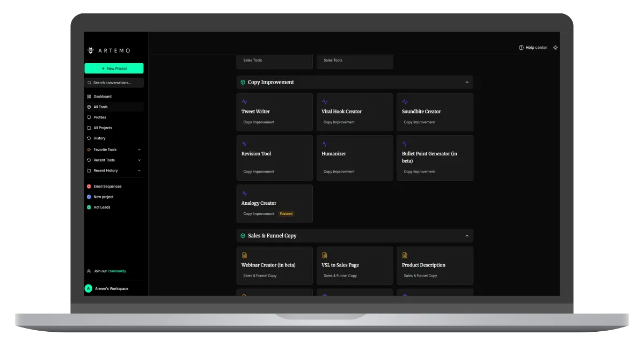The height and width of the screenshot is (350, 644).
Task: Click the green Hot Leads icon
Action: (89, 207)
